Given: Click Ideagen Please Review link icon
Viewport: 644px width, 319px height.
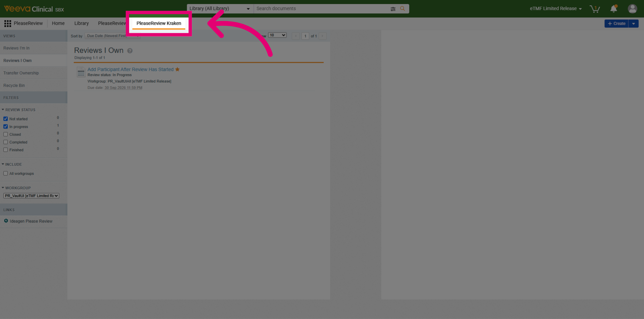Looking at the screenshot, I should pos(6,221).
